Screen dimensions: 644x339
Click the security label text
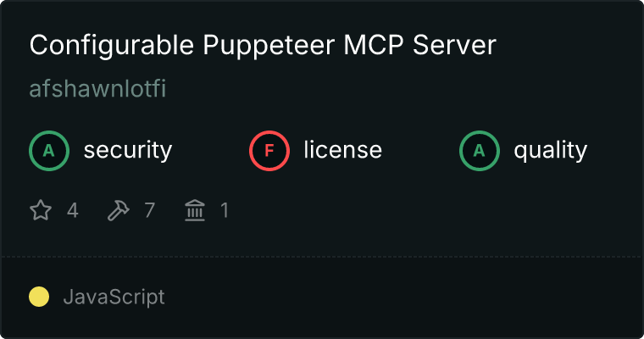coord(128,150)
